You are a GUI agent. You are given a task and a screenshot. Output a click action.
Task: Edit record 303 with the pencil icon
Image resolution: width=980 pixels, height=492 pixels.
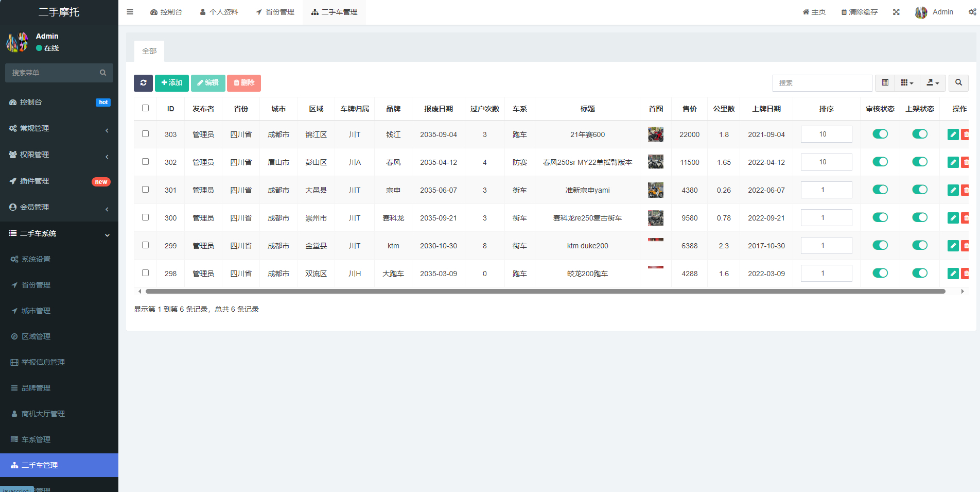point(953,134)
